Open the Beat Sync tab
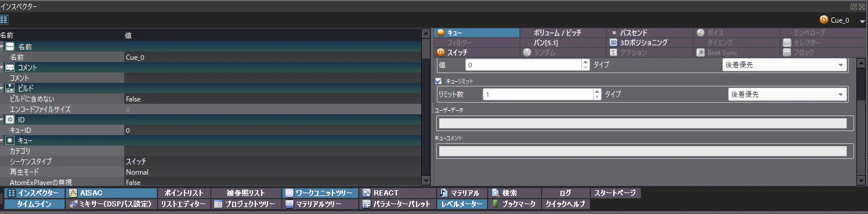 click(x=737, y=52)
